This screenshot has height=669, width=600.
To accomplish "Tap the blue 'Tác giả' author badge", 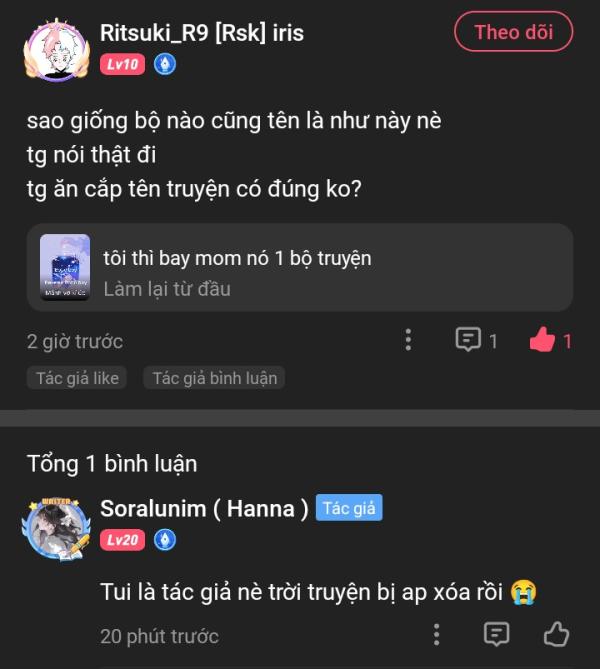I will coord(349,508).
